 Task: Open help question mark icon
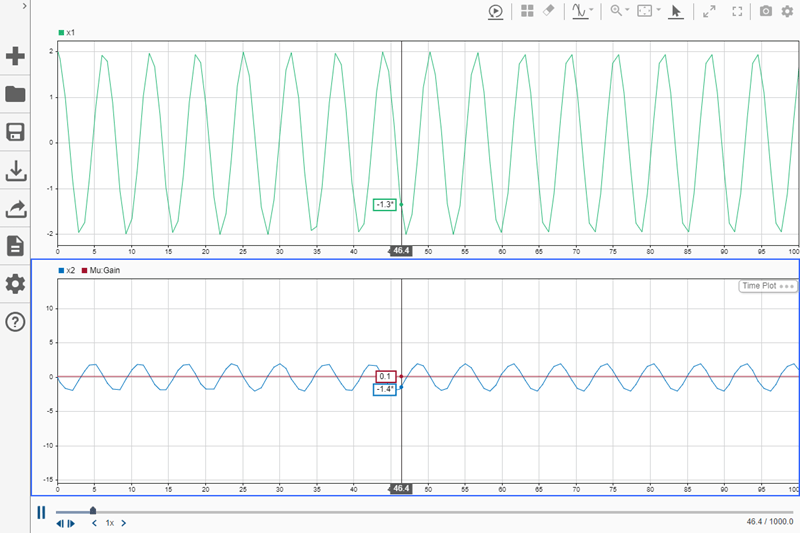pos(15,322)
